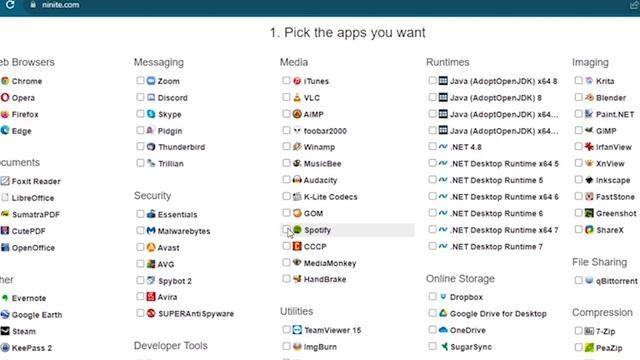Tick the qBittorrent checkbox
The image size is (640, 360).
(x=578, y=280)
